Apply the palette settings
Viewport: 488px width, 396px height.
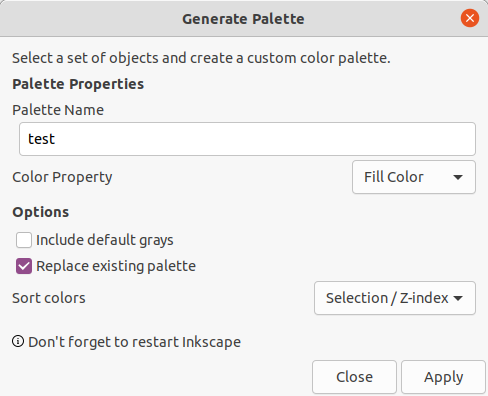tap(443, 377)
